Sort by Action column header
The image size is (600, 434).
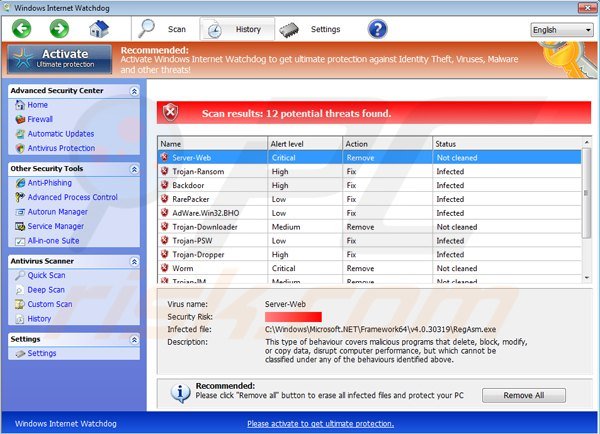coord(387,144)
